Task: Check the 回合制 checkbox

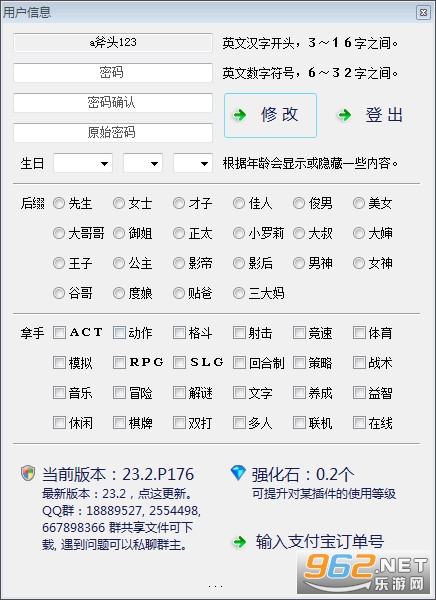Action: [x=239, y=362]
